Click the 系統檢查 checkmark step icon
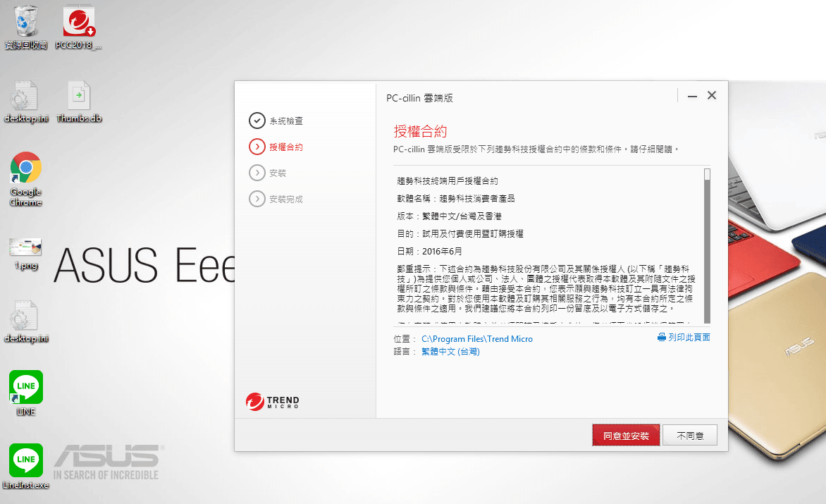 257,121
